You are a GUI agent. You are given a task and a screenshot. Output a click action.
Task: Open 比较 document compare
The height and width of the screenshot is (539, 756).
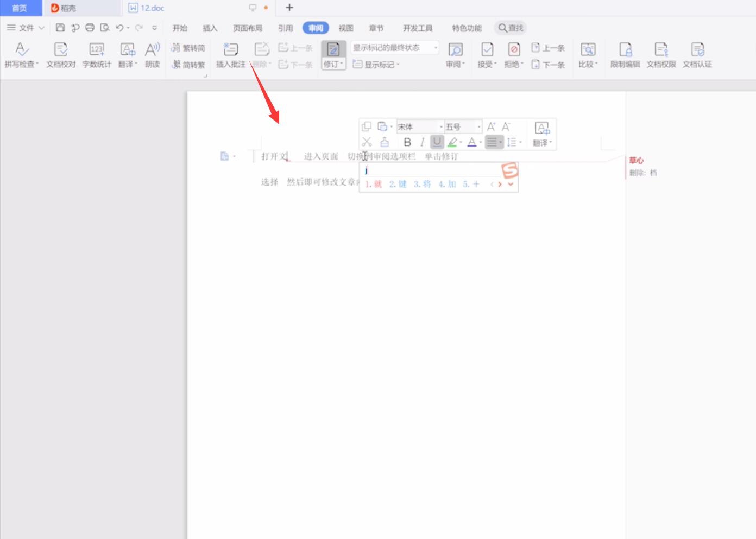point(588,55)
